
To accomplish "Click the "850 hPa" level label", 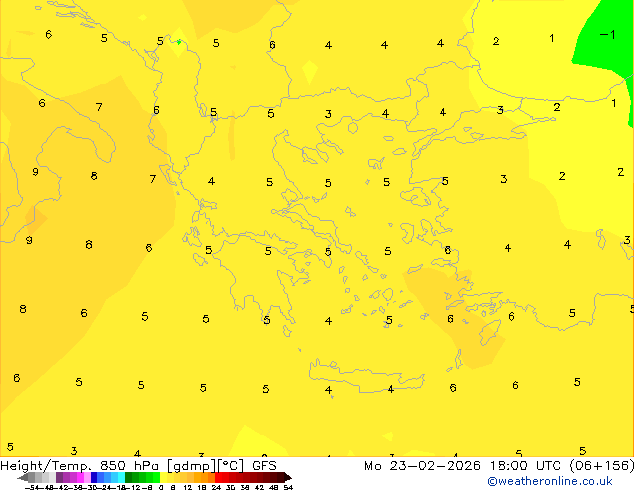I will point(129,466).
